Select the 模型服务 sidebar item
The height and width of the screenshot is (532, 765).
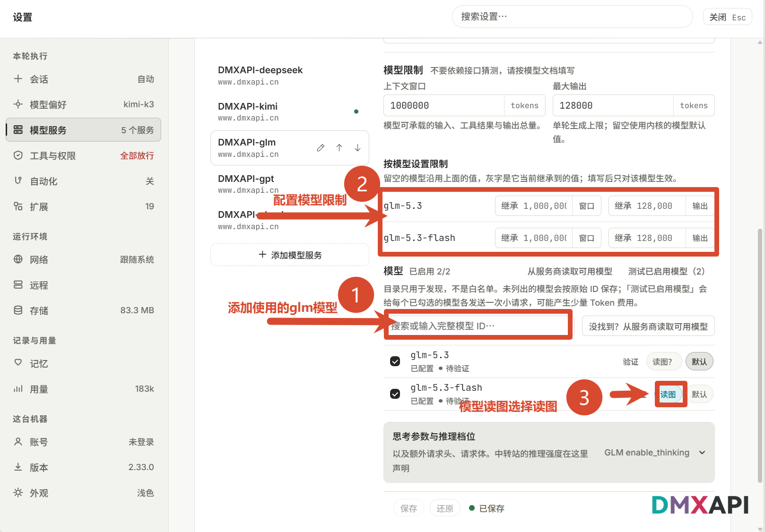pyautogui.click(x=84, y=130)
